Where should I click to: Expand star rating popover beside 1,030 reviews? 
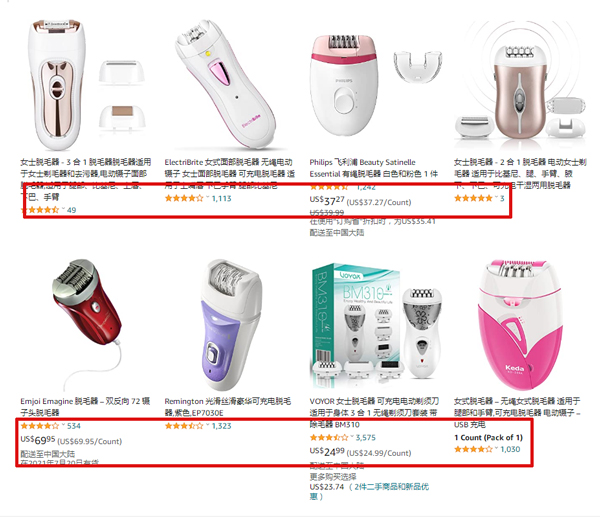pyautogui.click(x=497, y=449)
